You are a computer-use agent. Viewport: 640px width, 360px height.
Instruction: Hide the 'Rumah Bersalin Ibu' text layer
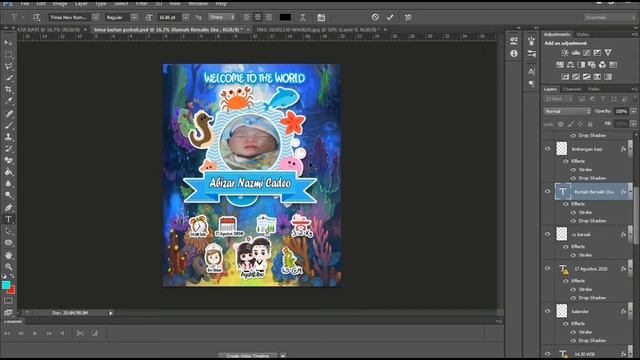(x=547, y=191)
